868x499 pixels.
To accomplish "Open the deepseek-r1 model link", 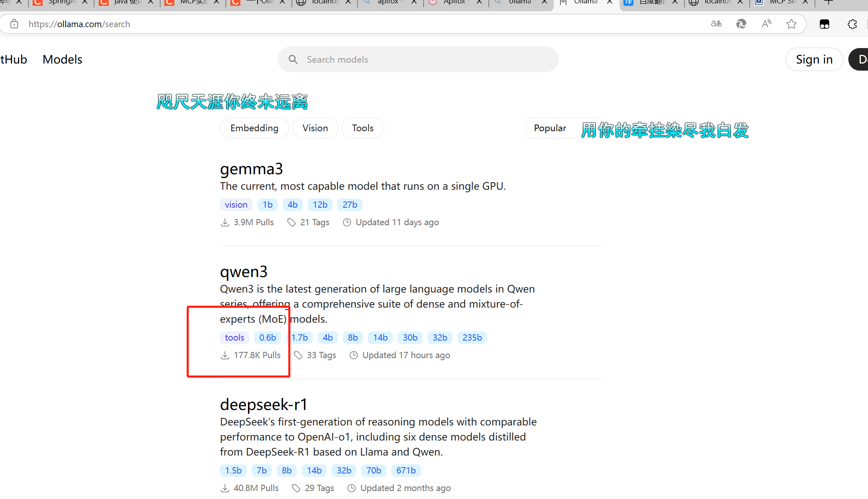I will point(263,405).
